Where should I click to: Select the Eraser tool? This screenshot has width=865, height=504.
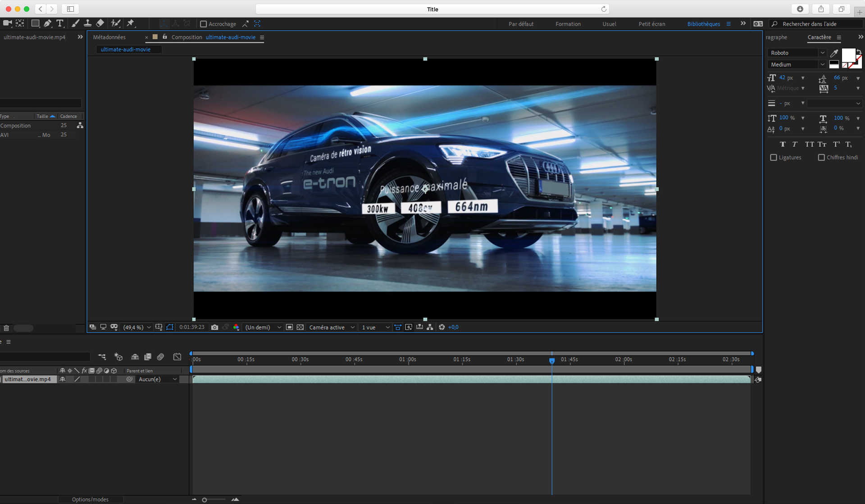100,23
